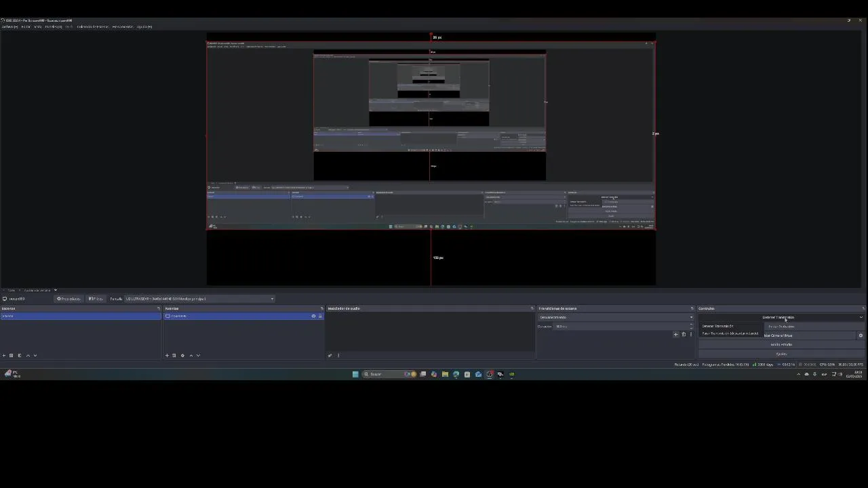The height and width of the screenshot is (488, 868).
Task: Toggle the lock on the Fuentes source
Action: coord(320,316)
